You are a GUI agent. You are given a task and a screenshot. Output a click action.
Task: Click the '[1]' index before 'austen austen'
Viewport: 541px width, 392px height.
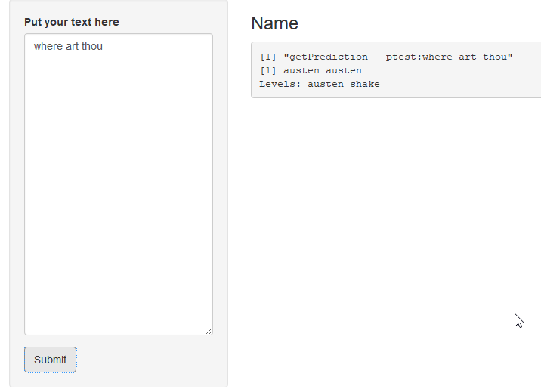tap(268, 71)
